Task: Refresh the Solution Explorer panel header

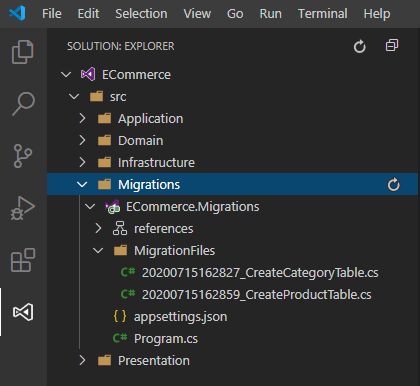Action: click(x=360, y=46)
